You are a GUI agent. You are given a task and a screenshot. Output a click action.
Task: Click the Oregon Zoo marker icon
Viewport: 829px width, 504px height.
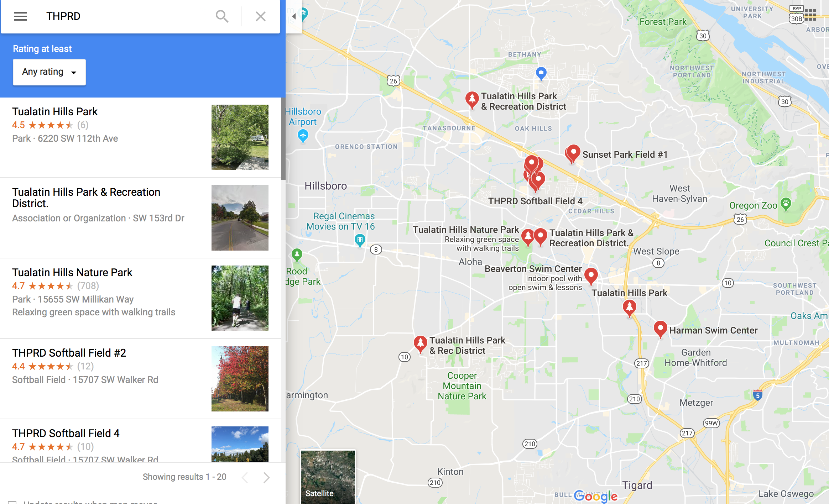coord(786,204)
